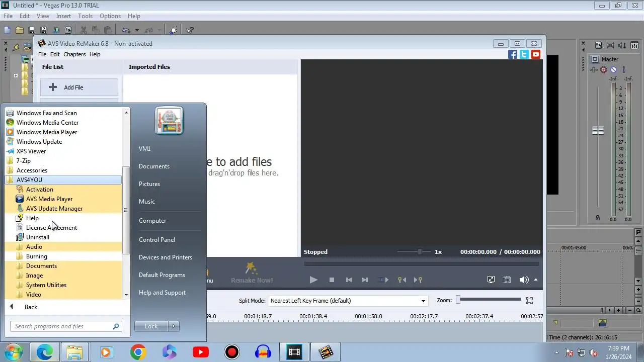
Task: Open the Vegas undo history dropdown arrow
Action: tap(136, 30)
